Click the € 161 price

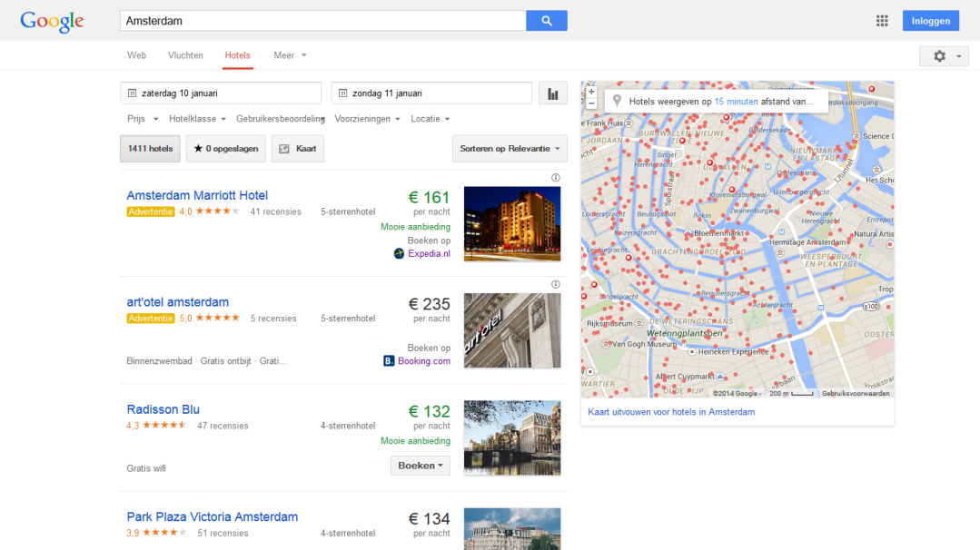click(430, 197)
